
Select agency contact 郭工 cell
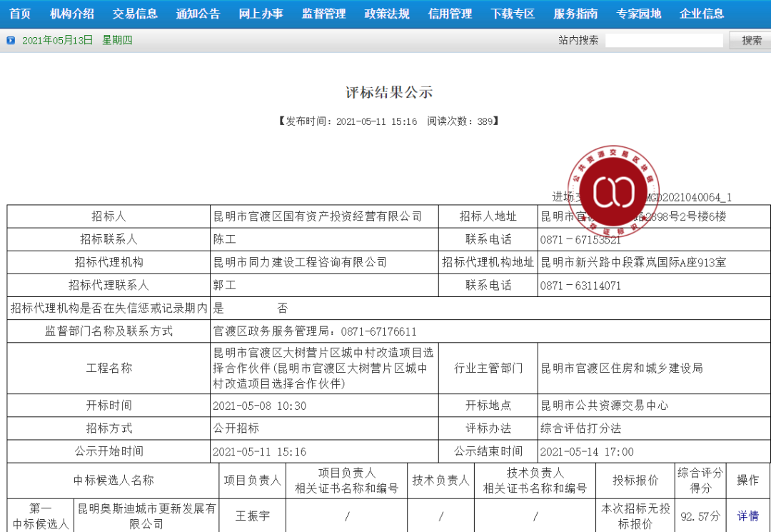click(324, 285)
